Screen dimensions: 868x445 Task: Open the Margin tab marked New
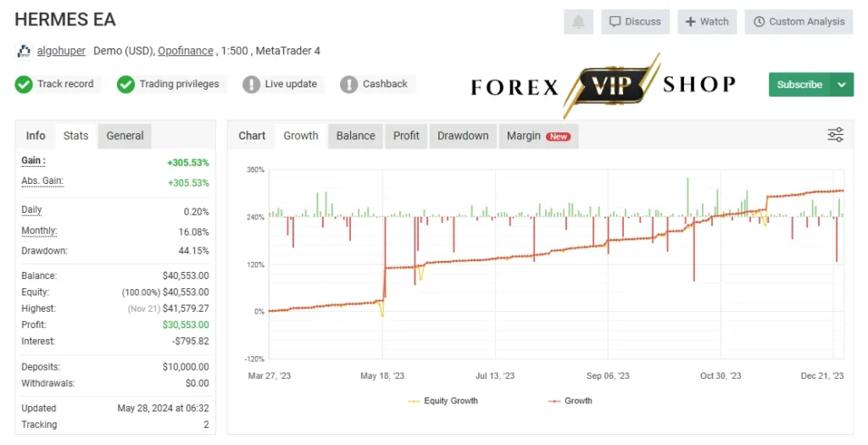(x=538, y=136)
